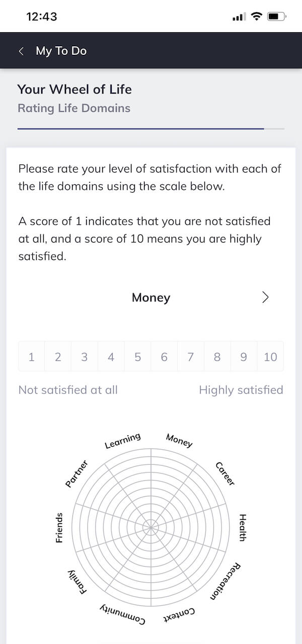This screenshot has width=302, height=644.
Task: Set satisfaction rating to 8
Action: click(217, 357)
